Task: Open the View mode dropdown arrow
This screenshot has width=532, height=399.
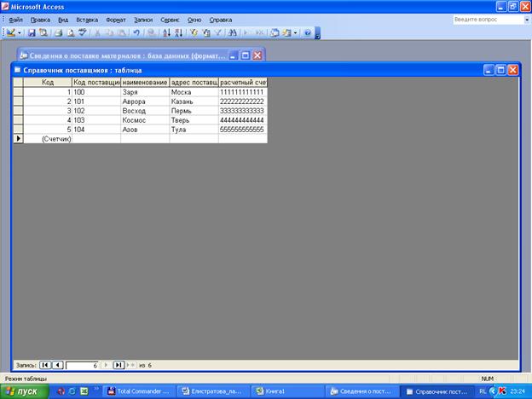Action: 20,33
